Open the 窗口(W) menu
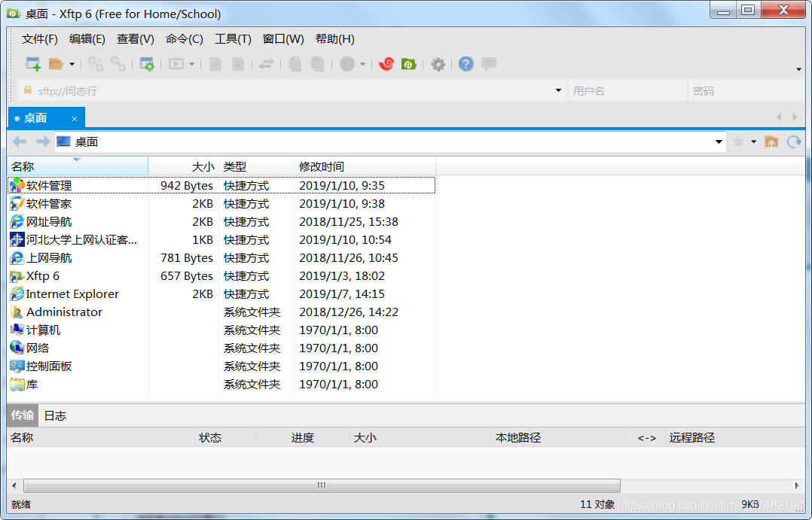 point(283,39)
